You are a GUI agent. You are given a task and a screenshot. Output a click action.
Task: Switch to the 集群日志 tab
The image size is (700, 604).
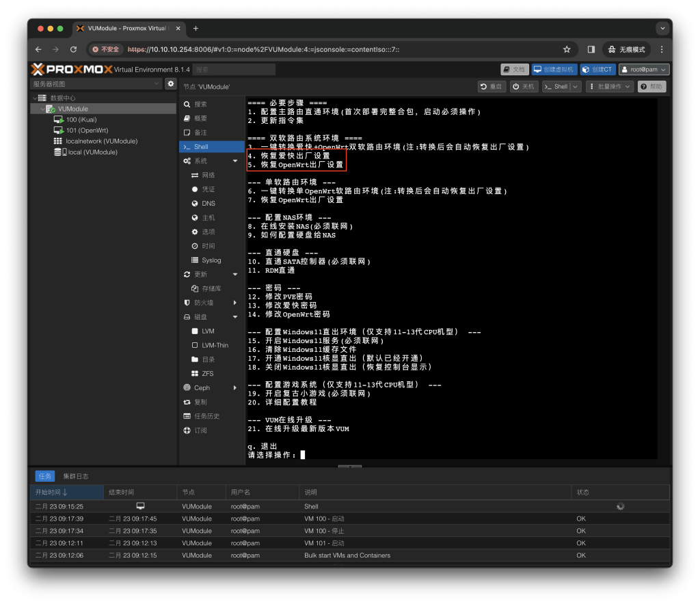75,476
